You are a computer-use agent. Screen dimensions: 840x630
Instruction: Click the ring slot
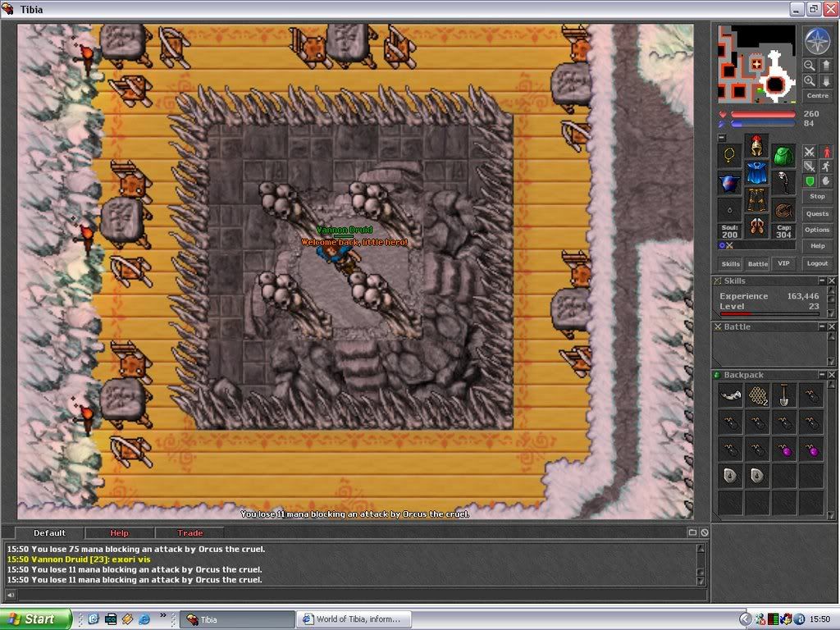tap(729, 210)
